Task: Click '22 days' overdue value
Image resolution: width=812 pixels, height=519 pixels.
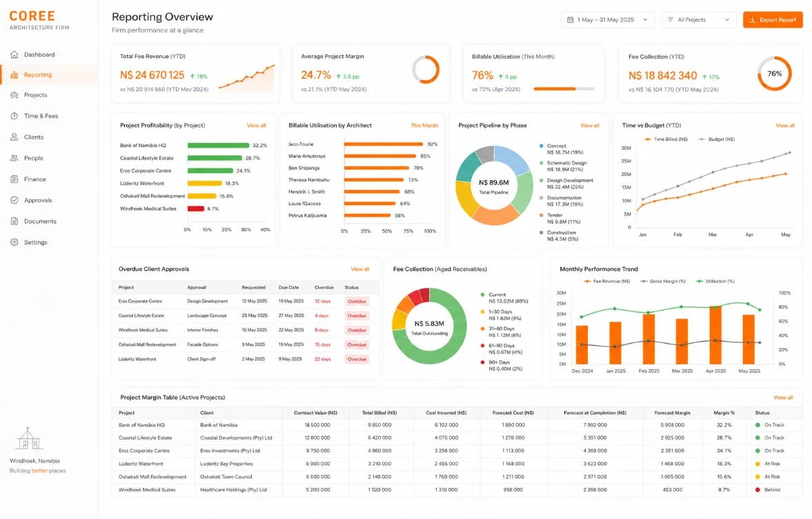Action: 323,359
